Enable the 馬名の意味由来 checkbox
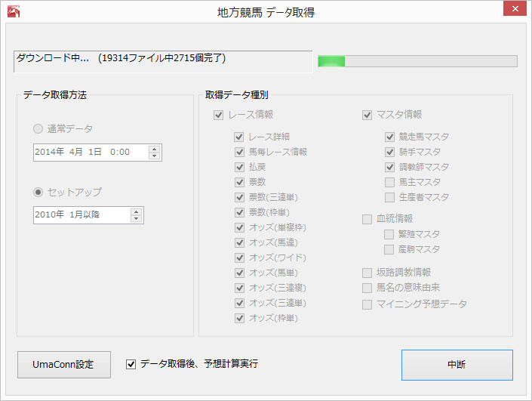532x401 pixels. (367, 288)
